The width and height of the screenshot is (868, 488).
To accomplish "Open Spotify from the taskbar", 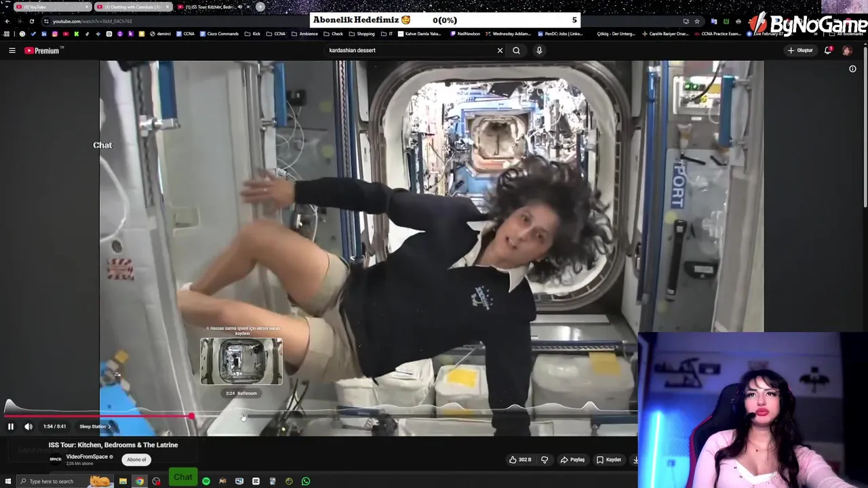I will [206, 481].
